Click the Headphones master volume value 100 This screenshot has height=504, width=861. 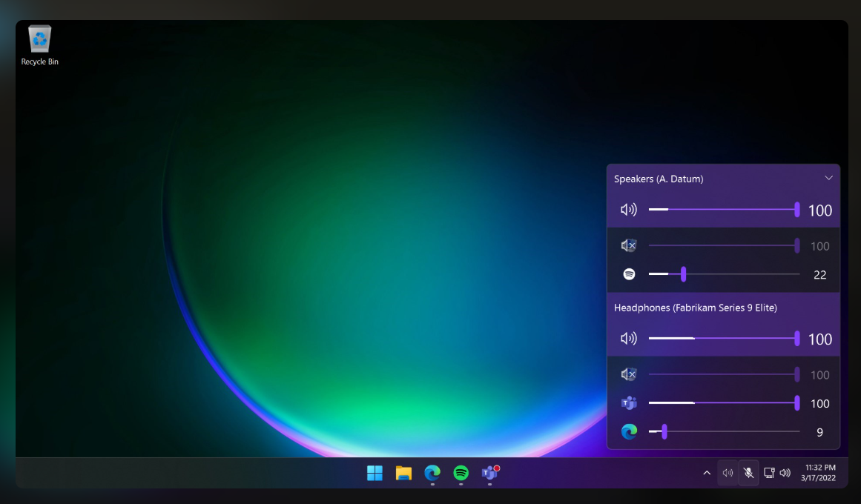point(819,339)
